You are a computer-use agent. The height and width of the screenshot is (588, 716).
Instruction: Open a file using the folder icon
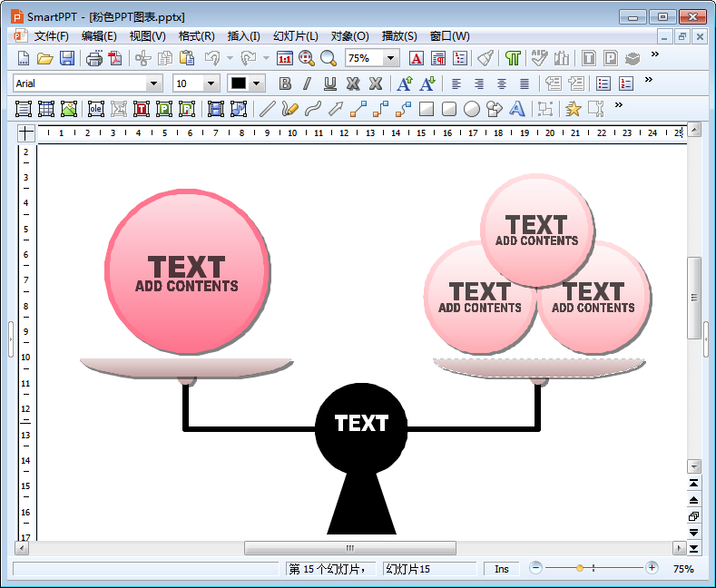pyautogui.click(x=44, y=58)
